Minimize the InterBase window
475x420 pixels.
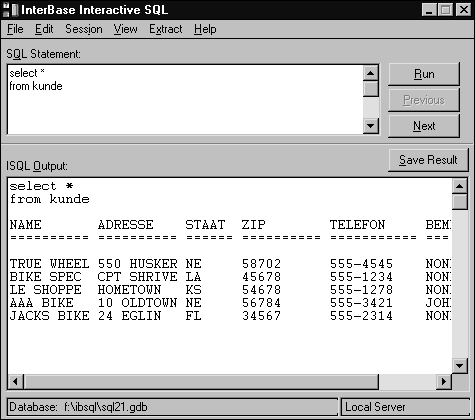tap(429, 10)
